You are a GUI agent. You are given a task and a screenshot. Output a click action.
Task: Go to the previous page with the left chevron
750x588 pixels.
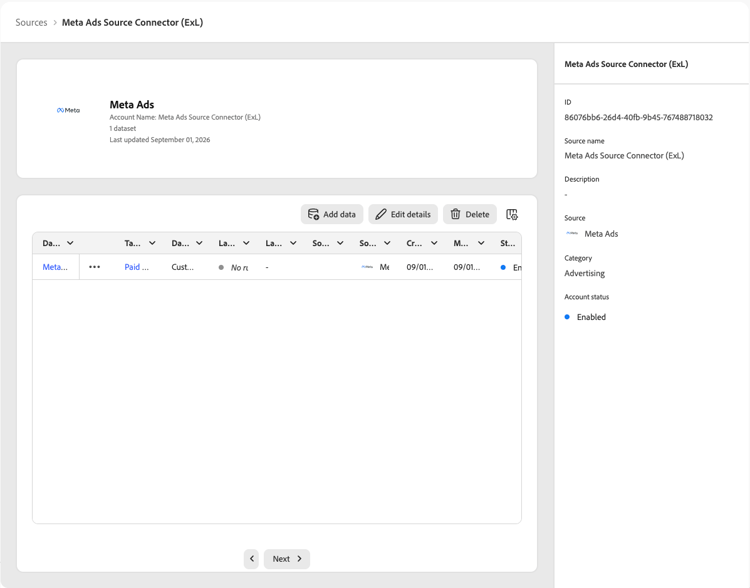(x=252, y=559)
